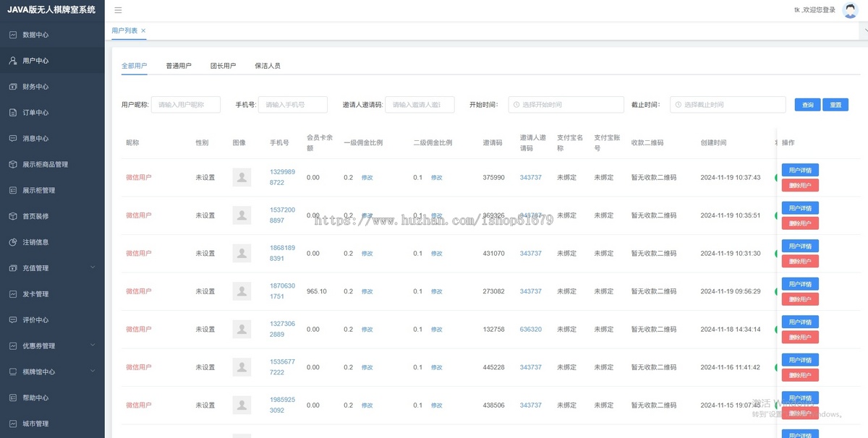Click second-level 修改 link for user 13273062889
The height and width of the screenshot is (438, 868).
437,329
